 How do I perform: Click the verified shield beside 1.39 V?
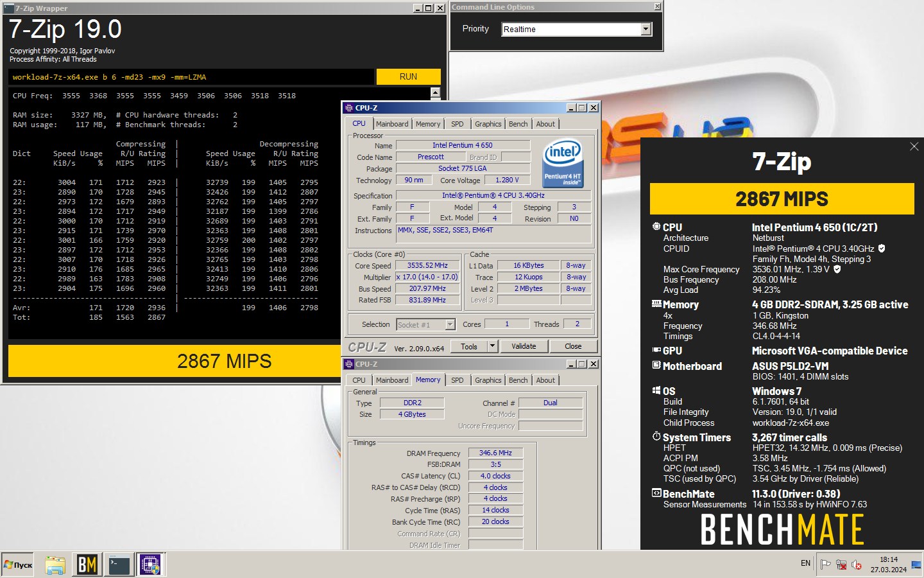pos(837,269)
